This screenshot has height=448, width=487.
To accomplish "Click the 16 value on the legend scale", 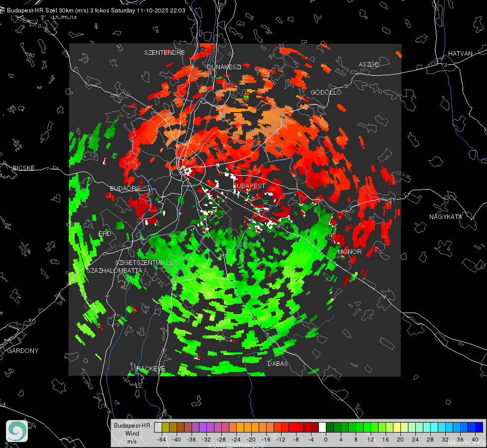I will click(x=386, y=440).
